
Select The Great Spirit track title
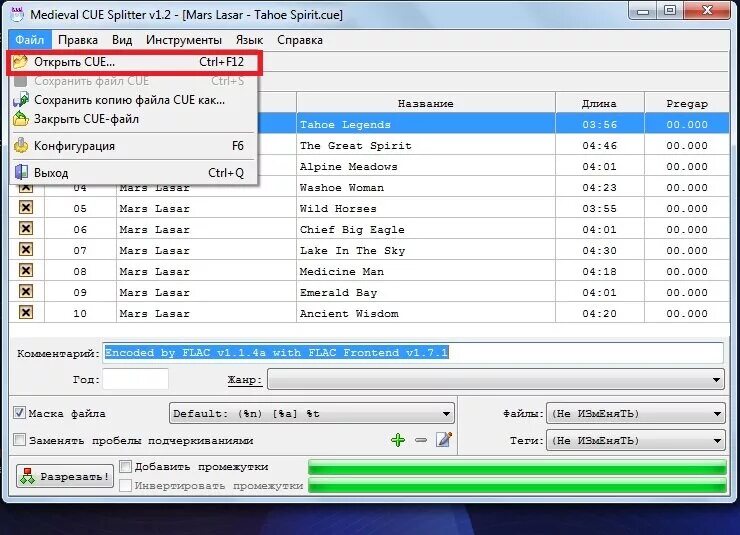coord(356,145)
